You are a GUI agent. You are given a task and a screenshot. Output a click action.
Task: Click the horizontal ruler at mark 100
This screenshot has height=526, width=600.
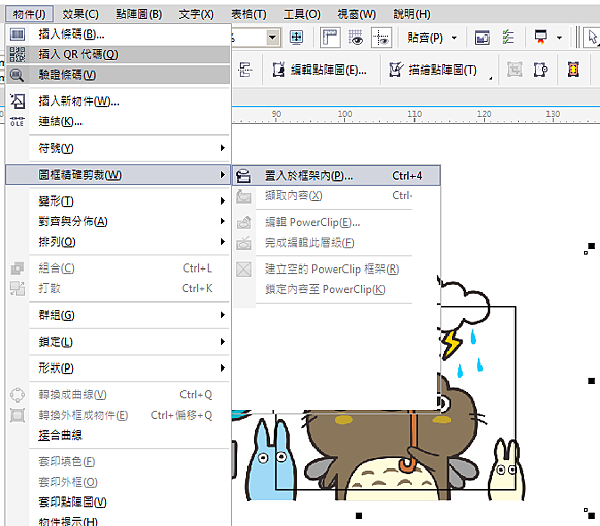(x=345, y=115)
